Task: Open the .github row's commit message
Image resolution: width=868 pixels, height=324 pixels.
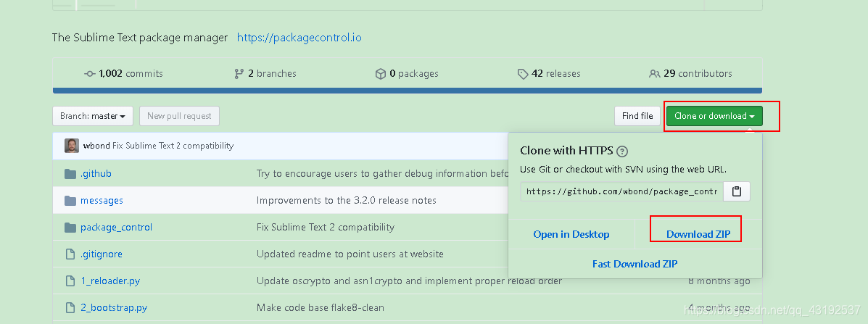Action: [x=382, y=174]
